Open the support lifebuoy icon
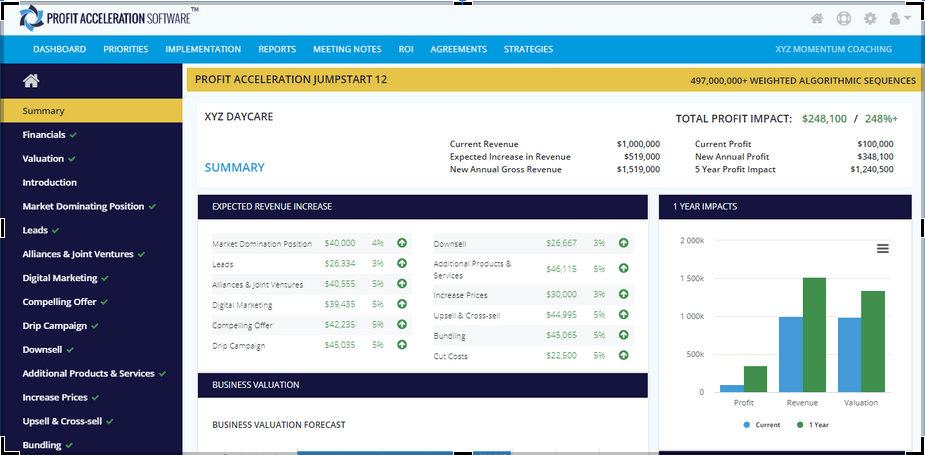The width and height of the screenshot is (925, 455). 844,19
